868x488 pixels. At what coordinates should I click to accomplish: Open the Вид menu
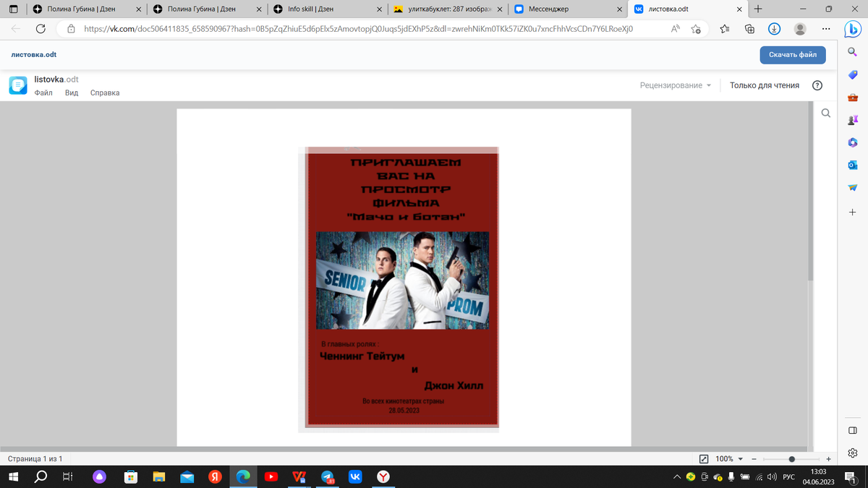(x=72, y=93)
